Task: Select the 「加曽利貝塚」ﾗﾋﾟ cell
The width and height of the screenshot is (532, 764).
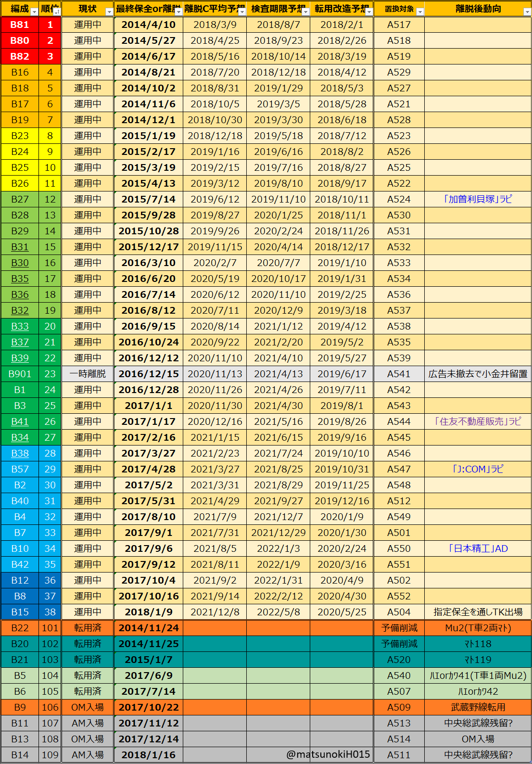Action: (x=478, y=199)
